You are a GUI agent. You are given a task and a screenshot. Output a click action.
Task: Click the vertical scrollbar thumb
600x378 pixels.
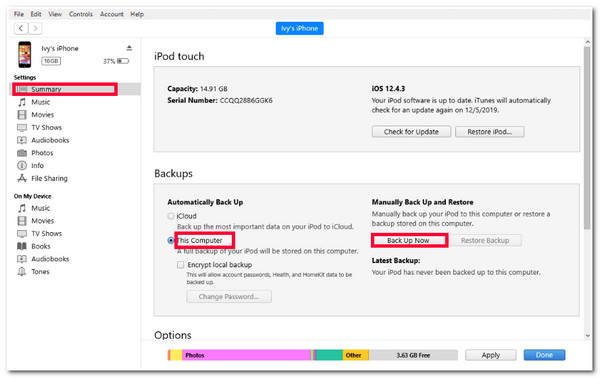click(x=587, y=138)
